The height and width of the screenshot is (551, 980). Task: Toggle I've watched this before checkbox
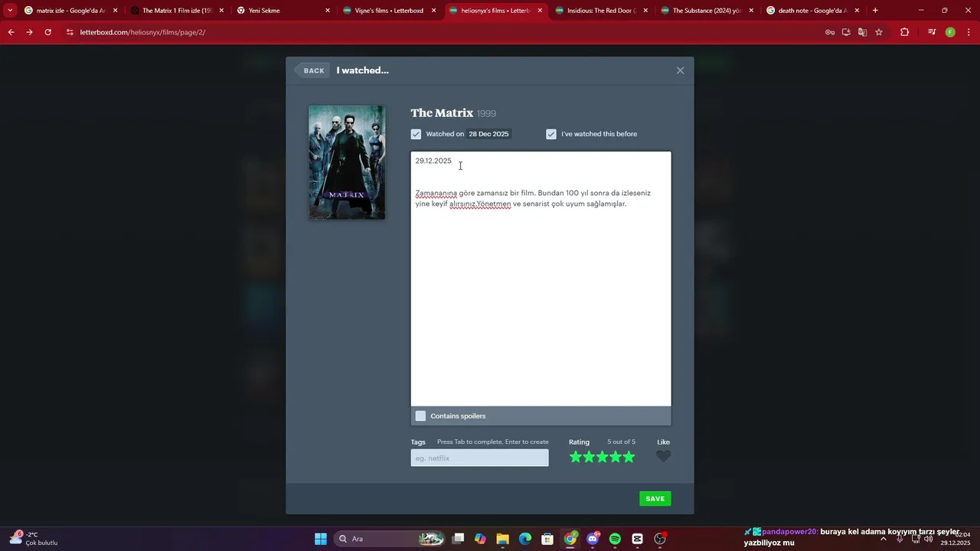pyautogui.click(x=551, y=134)
